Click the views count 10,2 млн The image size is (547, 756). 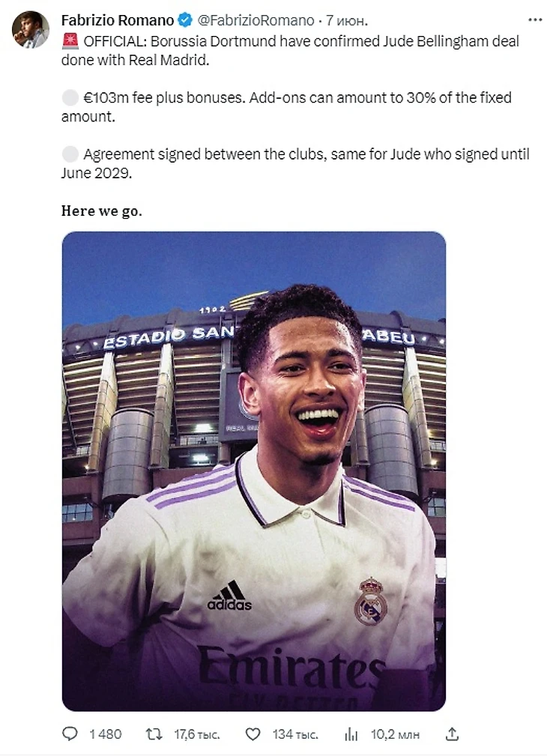395,734
